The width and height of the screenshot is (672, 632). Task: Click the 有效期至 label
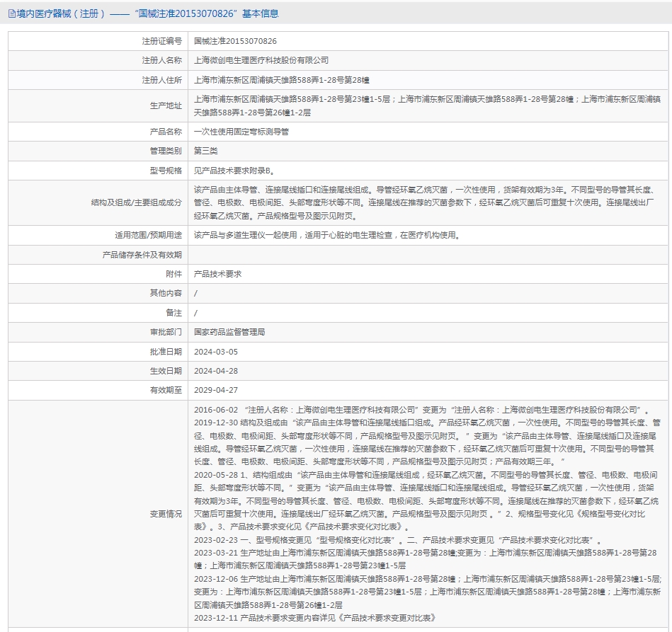[x=166, y=391]
